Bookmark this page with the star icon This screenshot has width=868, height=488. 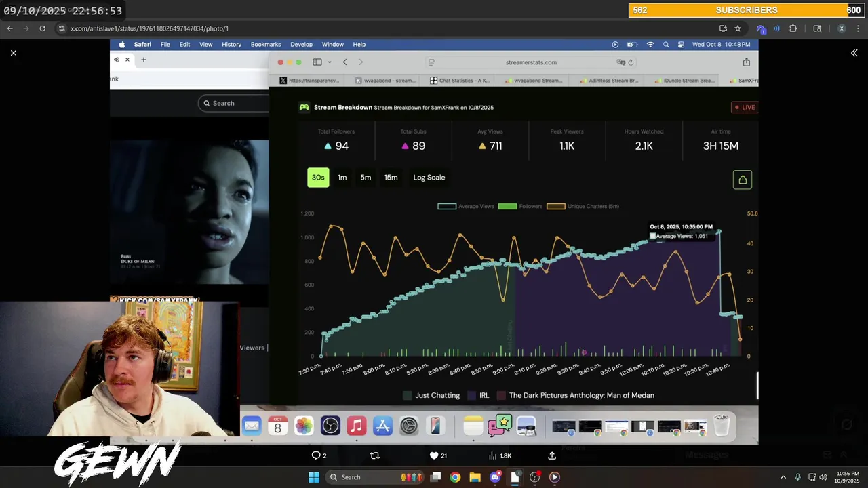738,28
